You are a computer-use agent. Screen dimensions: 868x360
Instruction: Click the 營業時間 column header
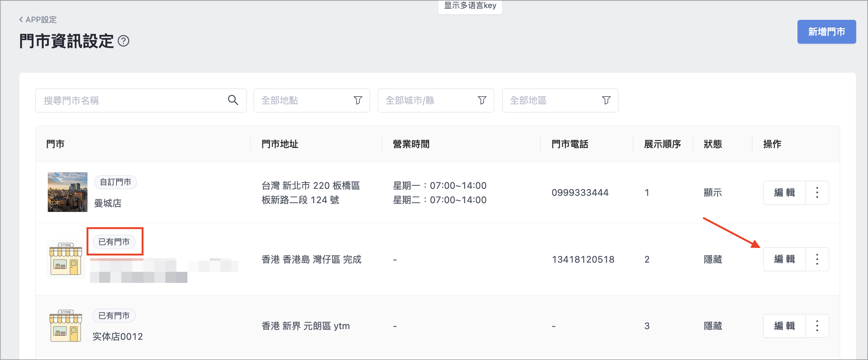[411, 144]
